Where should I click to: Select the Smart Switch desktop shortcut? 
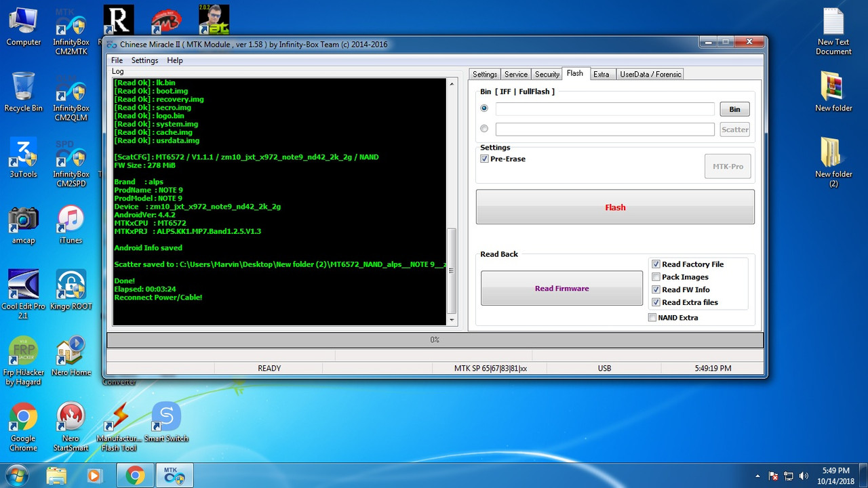coord(166,423)
